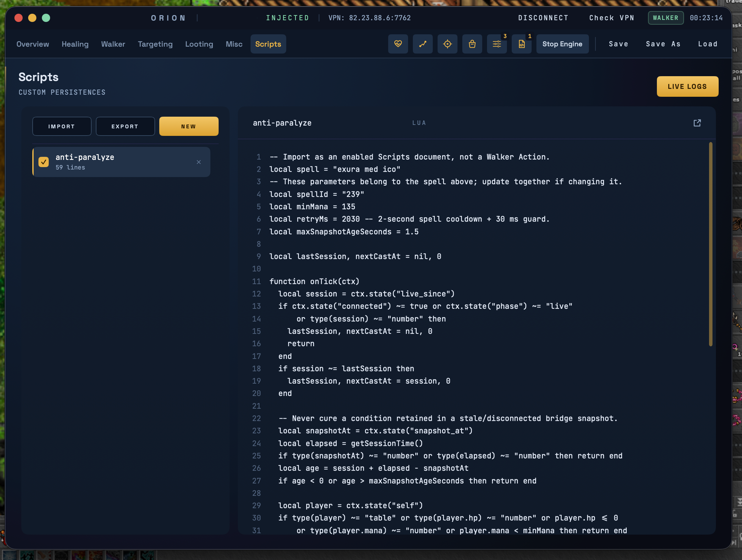
Task: Click Save As
Action: (x=663, y=44)
